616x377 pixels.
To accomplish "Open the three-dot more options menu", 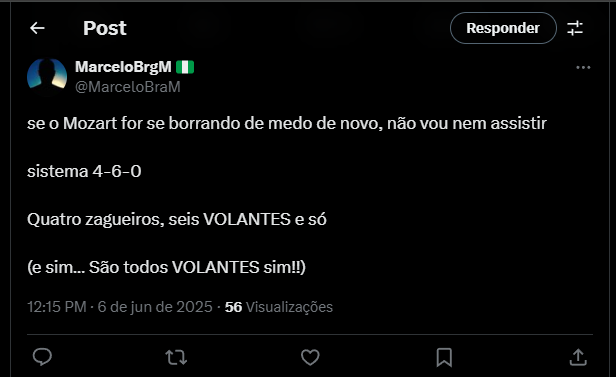I will coord(583,68).
